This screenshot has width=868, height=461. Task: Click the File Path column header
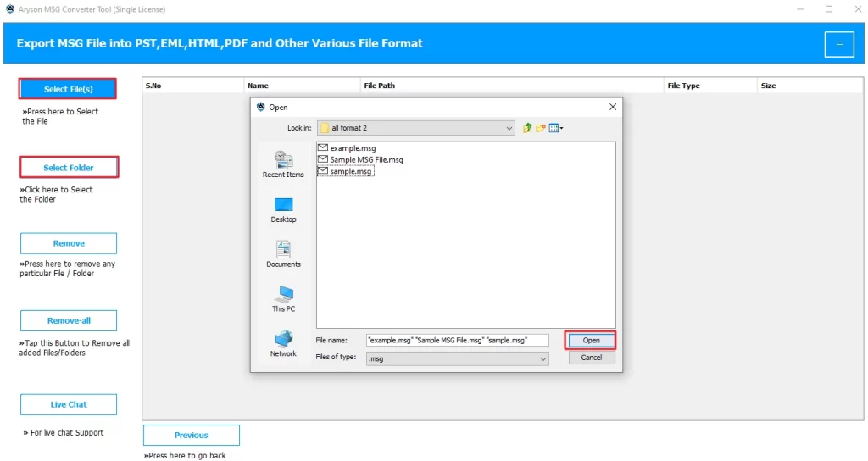[512, 86]
